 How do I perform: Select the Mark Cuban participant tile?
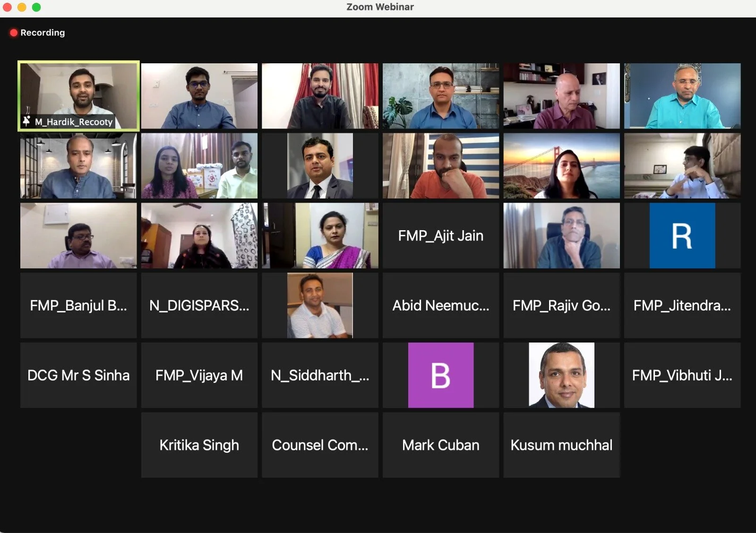point(440,445)
